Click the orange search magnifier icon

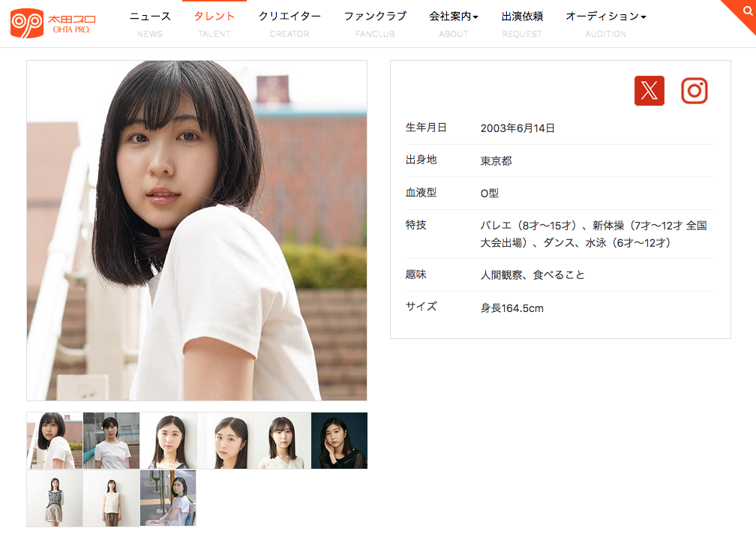[x=745, y=10]
